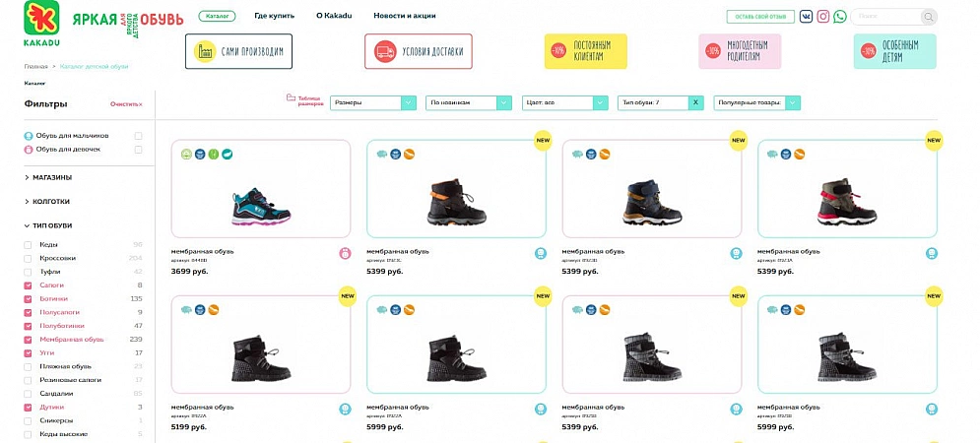Open the size chart folder icon
Viewport: 980px width, 443px height.
291,98
